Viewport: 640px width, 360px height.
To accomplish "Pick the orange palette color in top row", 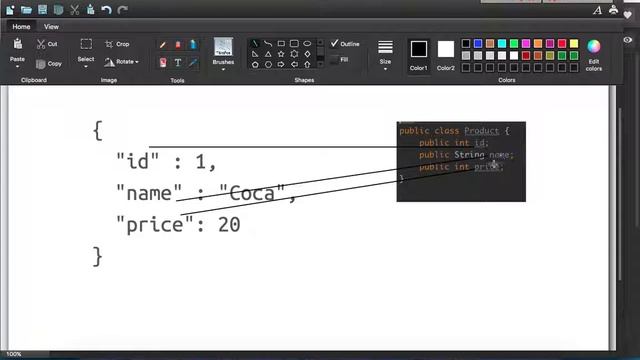I will (538, 43).
